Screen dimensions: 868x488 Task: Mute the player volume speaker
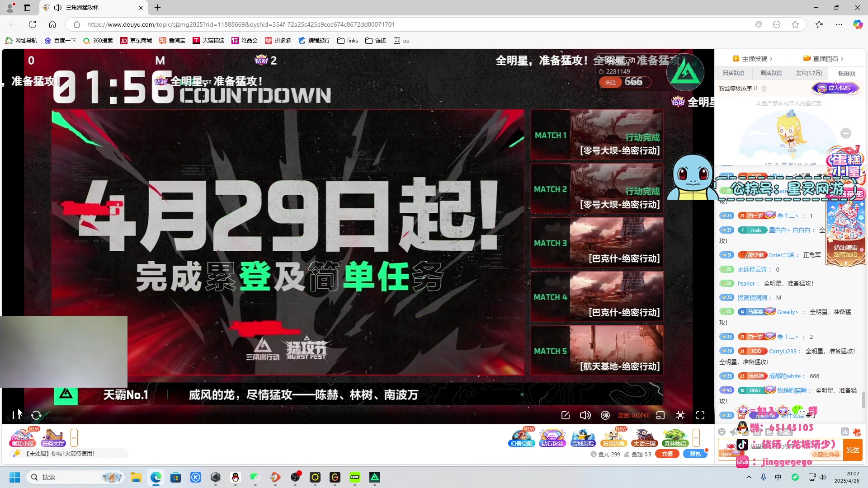pyautogui.click(x=585, y=415)
